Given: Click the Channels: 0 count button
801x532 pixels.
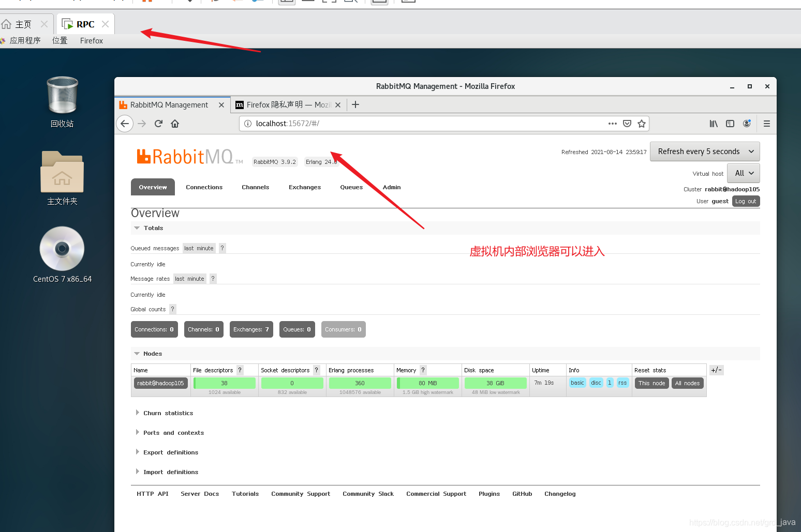Looking at the screenshot, I should click(x=203, y=329).
